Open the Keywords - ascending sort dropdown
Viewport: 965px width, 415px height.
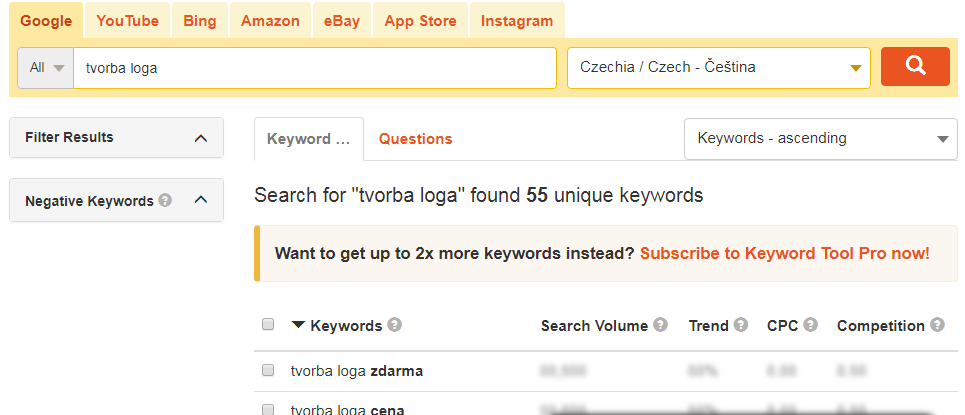point(821,139)
